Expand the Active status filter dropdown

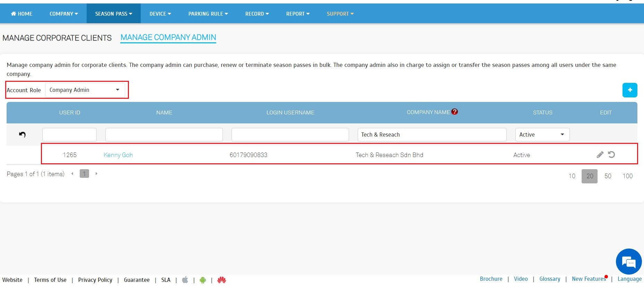[542, 135]
